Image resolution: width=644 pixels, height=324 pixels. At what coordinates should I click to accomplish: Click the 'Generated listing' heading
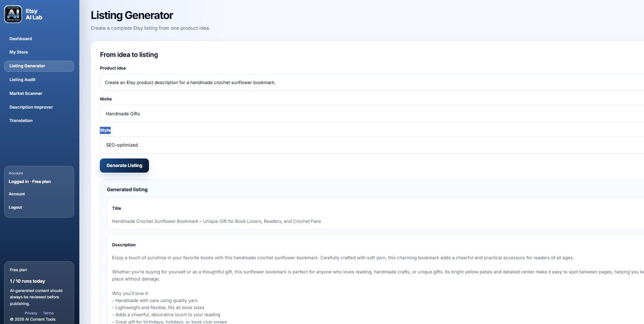click(x=127, y=190)
